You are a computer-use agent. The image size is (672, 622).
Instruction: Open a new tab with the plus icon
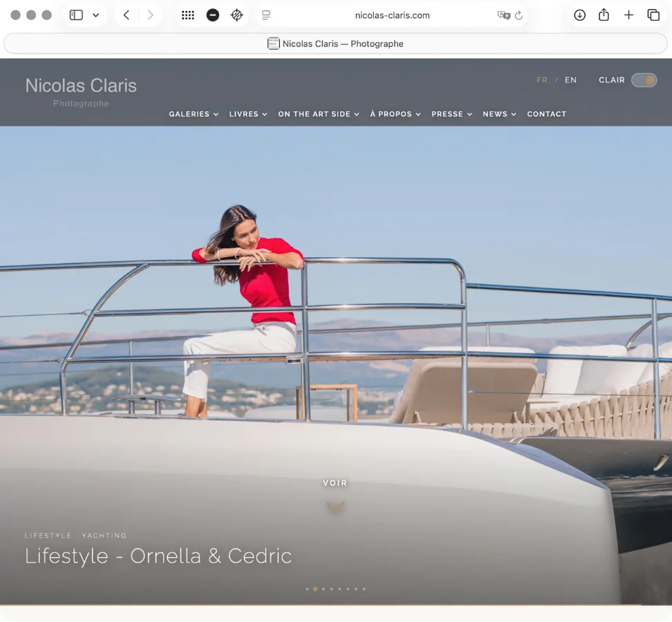coord(628,15)
